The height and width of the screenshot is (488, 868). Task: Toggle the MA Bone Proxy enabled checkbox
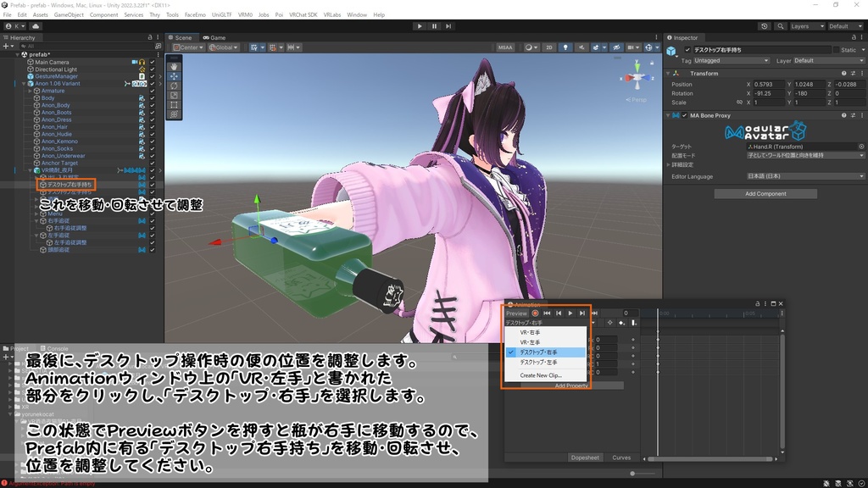coord(685,115)
